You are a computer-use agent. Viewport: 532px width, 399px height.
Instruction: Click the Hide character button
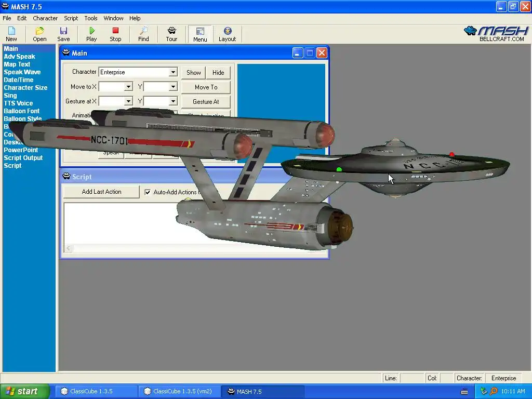[x=218, y=73]
